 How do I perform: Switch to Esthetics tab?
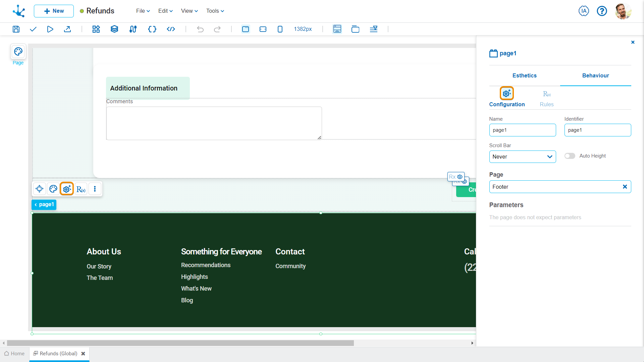(x=525, y=75)
